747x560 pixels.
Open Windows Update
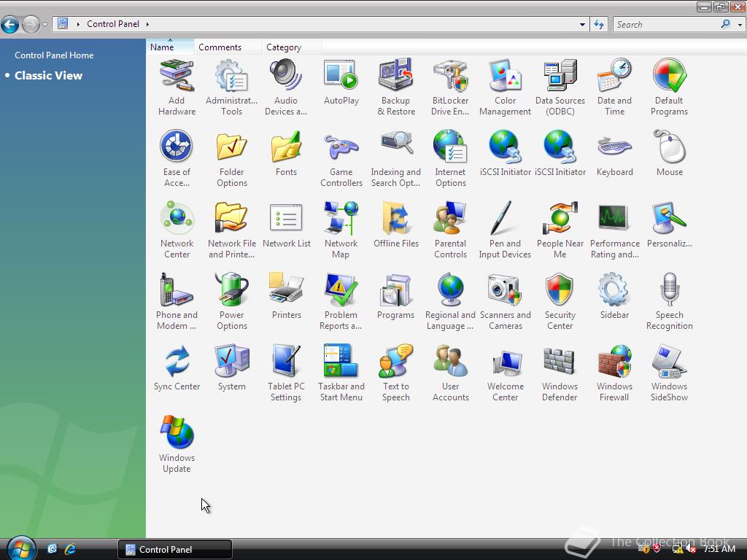[177, 444]
